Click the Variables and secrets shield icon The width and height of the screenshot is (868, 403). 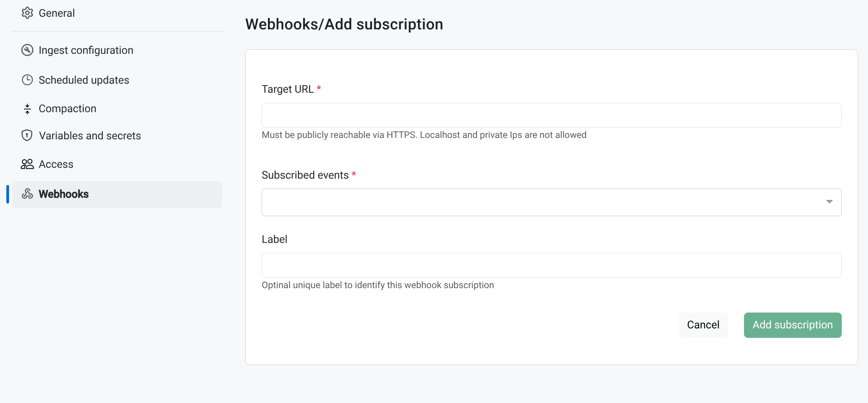pos(27,135)
